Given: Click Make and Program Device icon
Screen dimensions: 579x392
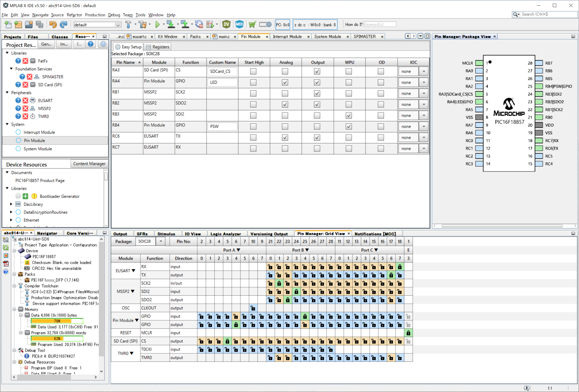Looking at the screenshot, I should [171, 24].
